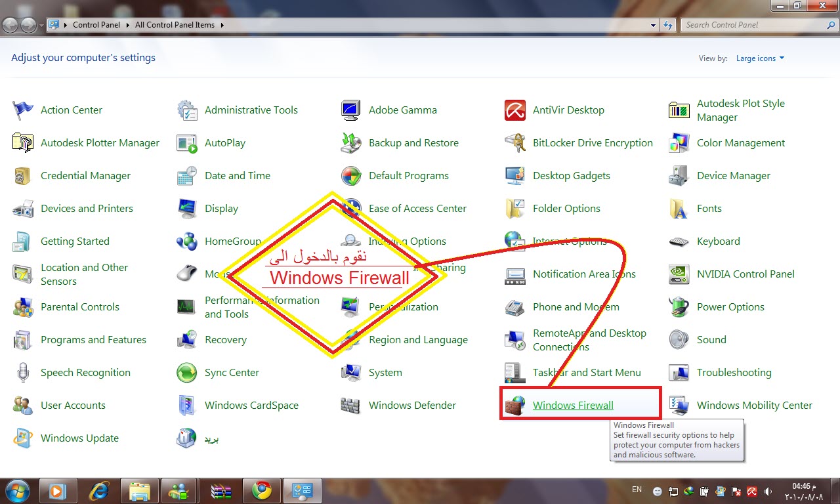Screen dimensions: 840x504
Task: Open the Taskbar and Start Menu link
Action: (587, 373)
